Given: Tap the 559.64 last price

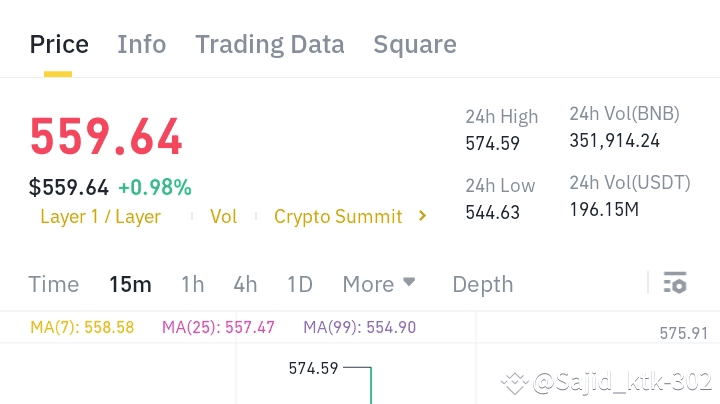Looking at the screenshot, I should (x=106, y=137).
